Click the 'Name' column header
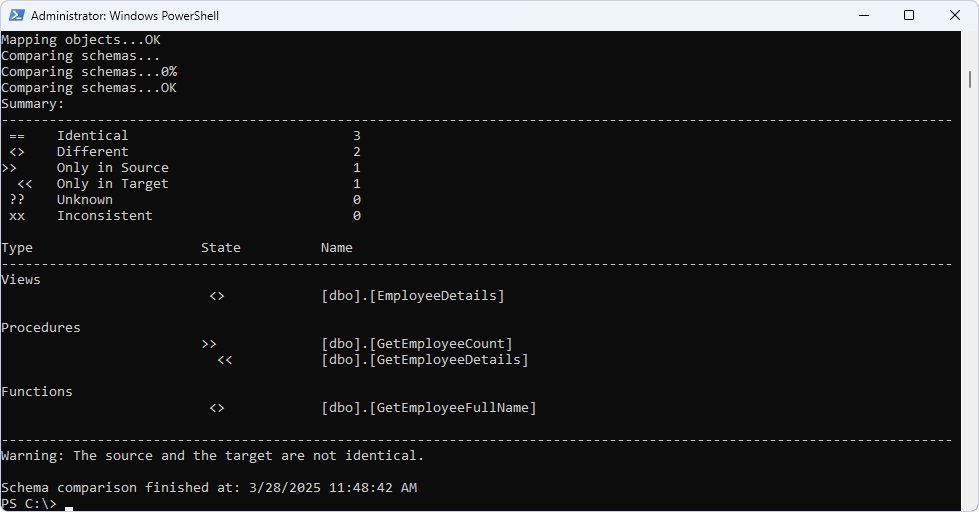This screenshot has width=979, height=512. (x=337, y=248)
